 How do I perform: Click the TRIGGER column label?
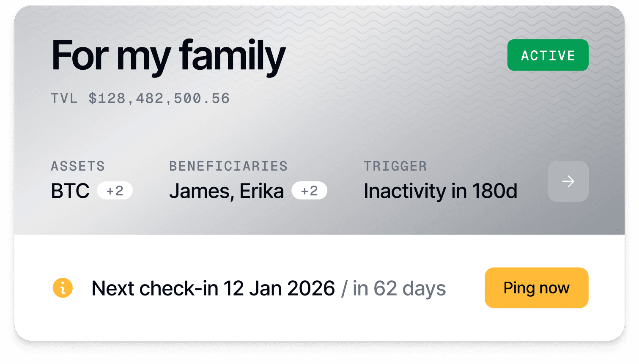pyautogui.click(x=395, y=166)
